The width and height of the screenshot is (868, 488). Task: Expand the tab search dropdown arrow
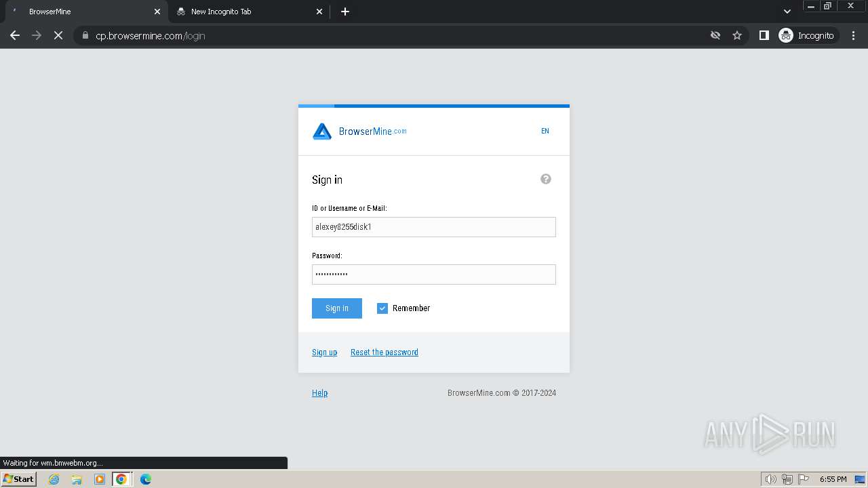pyautogui.click(x=787, y=12)
